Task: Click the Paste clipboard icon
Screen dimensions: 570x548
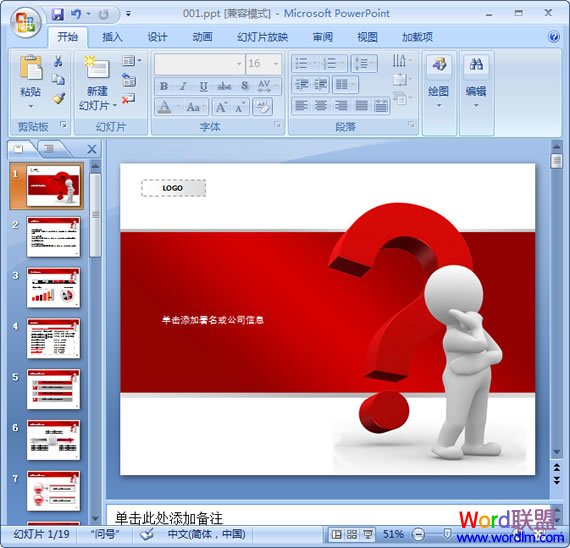Action: (x=31, y=67)
